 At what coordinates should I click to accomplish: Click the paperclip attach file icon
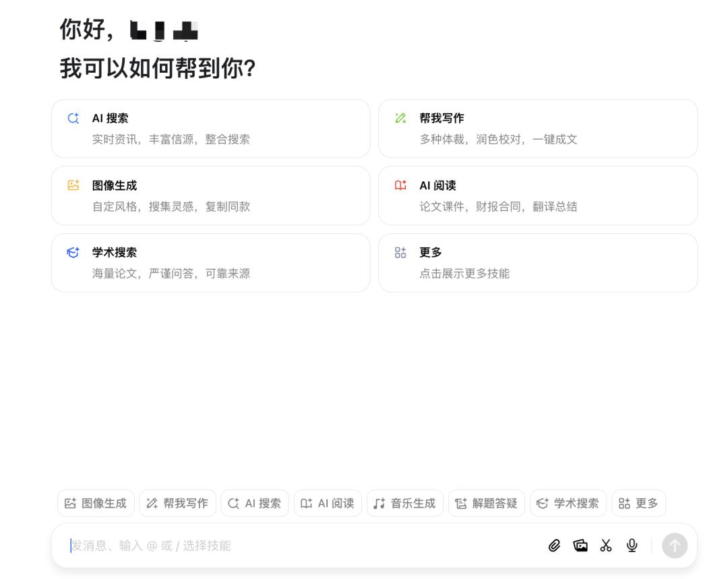(554, 545)
